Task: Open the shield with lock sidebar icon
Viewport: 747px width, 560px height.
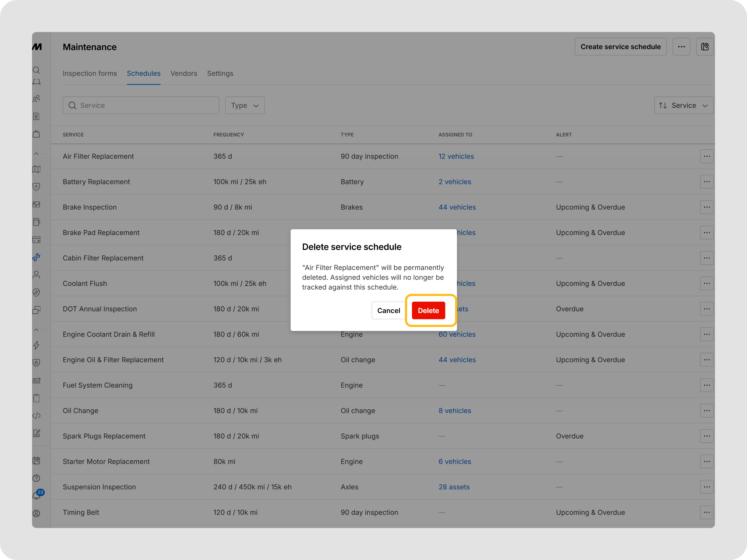Action: click(x=37, y=362)
